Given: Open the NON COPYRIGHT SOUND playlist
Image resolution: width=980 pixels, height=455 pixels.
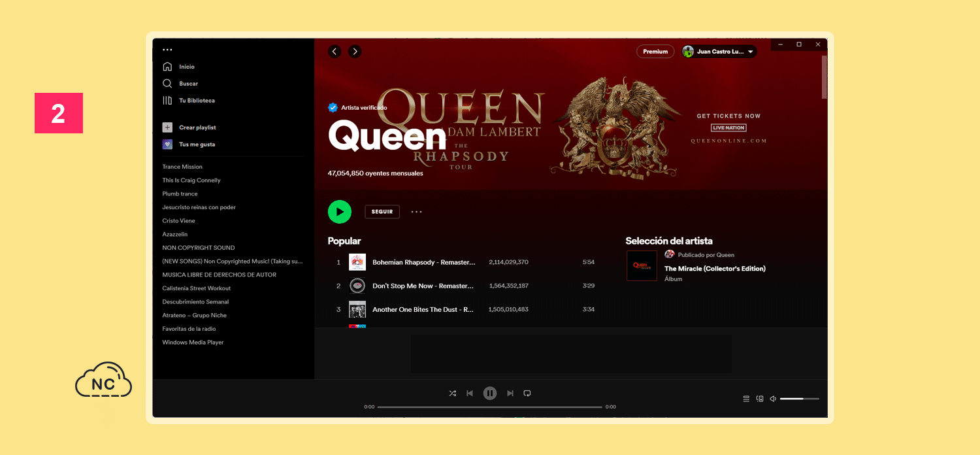Looking at the screenshot, I should click(x=199, y=248).
